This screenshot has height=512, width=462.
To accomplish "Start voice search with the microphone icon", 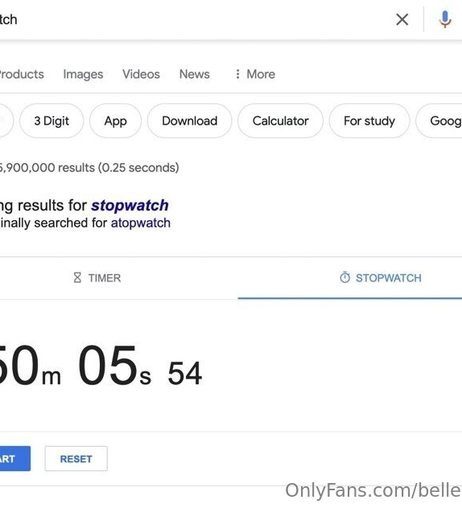I will point(445,19).
